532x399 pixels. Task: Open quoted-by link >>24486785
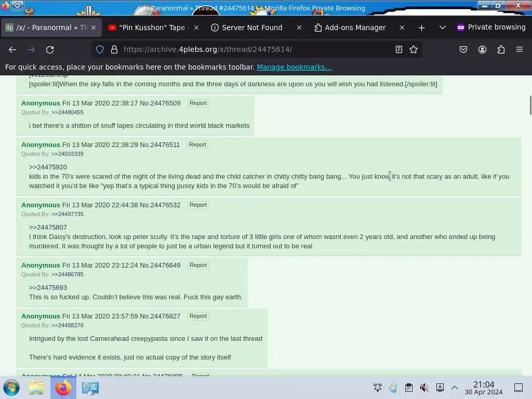pyautogui.click(x=67, y=274)
